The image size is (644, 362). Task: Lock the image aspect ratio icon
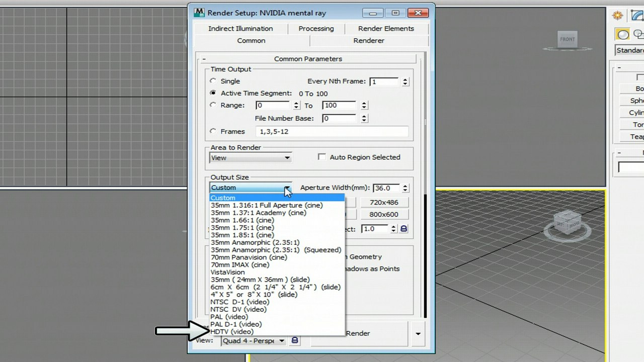(404, 229)
